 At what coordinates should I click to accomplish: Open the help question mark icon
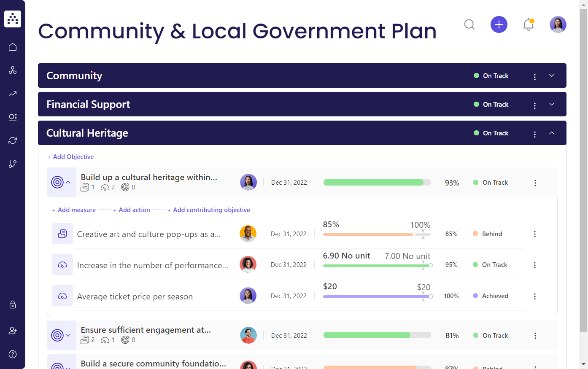(x=13, y=354)
